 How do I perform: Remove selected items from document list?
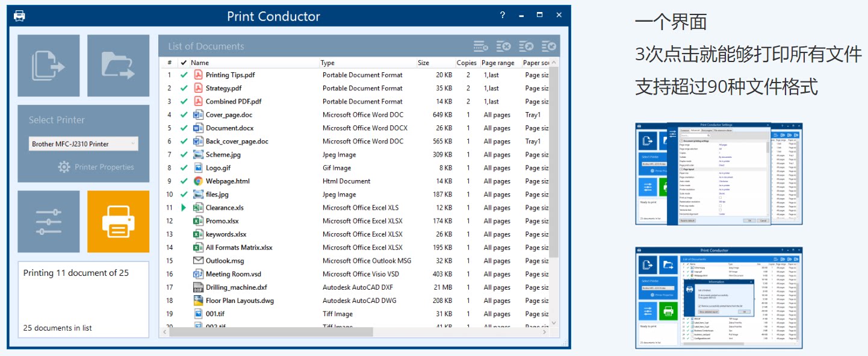click(x=480, y=46)
